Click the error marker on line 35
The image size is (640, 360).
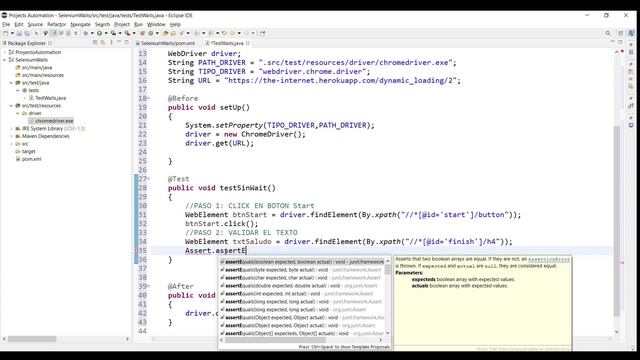click(x=136, y=251)
